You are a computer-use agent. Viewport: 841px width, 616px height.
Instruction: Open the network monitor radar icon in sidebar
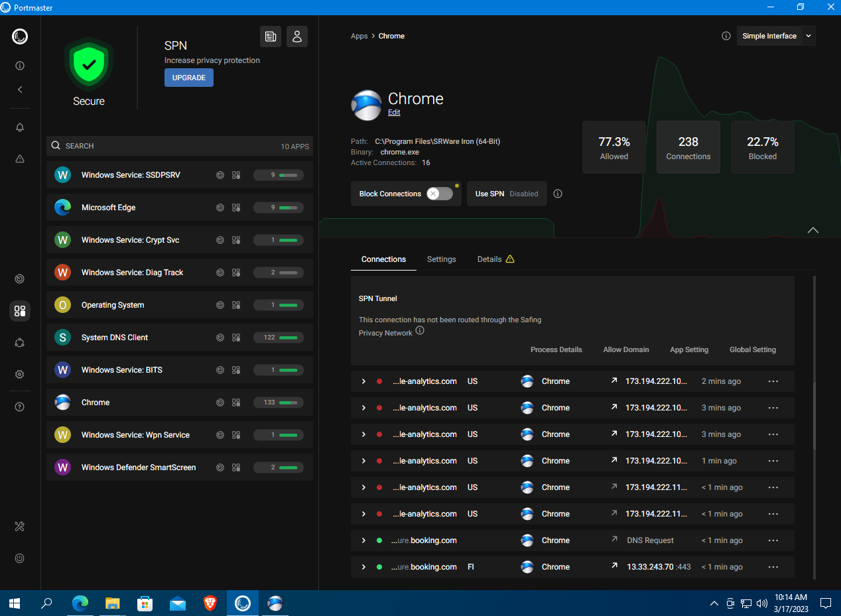pyautogui.click(x=20, y=279)
